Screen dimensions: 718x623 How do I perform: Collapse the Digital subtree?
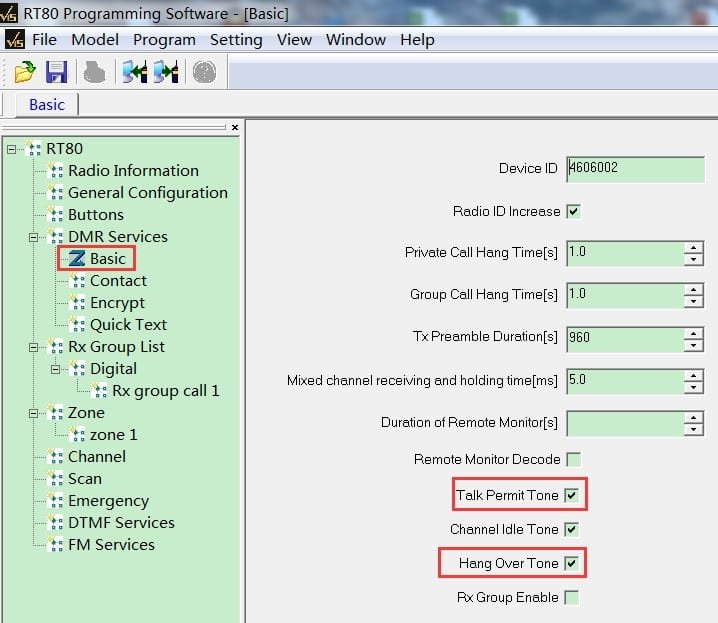click(55, 369)
